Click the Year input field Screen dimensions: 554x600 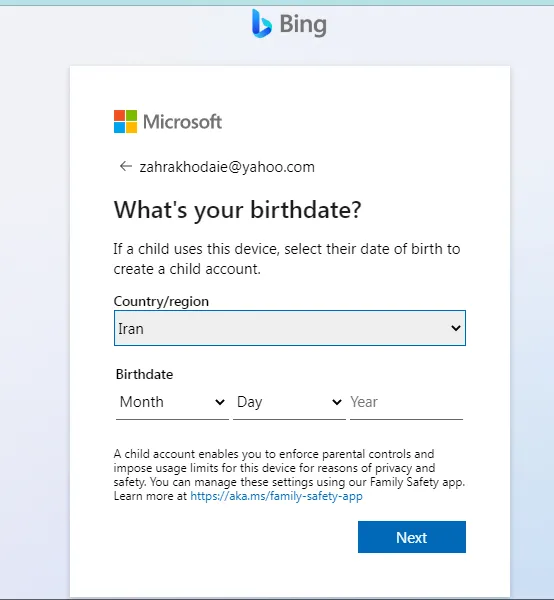[406, 402]
